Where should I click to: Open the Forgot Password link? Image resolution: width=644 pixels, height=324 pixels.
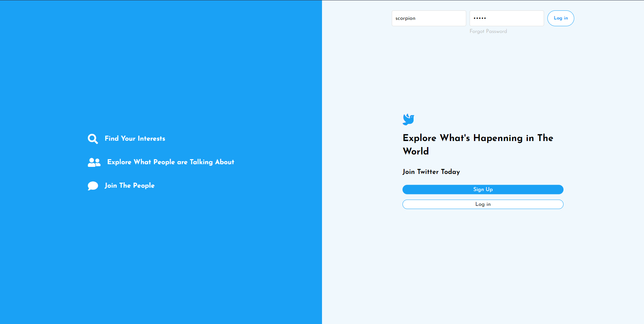click(x=488, y=31)
